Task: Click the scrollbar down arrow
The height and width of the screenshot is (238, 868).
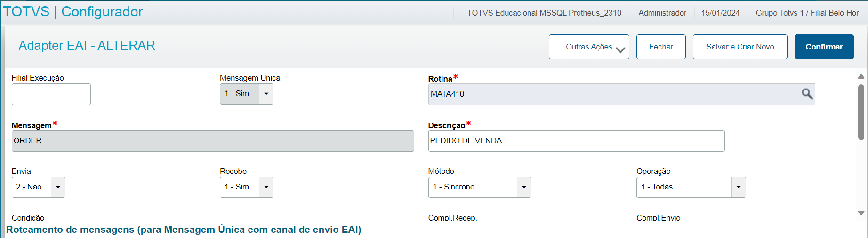Action: tap(861, 213)
